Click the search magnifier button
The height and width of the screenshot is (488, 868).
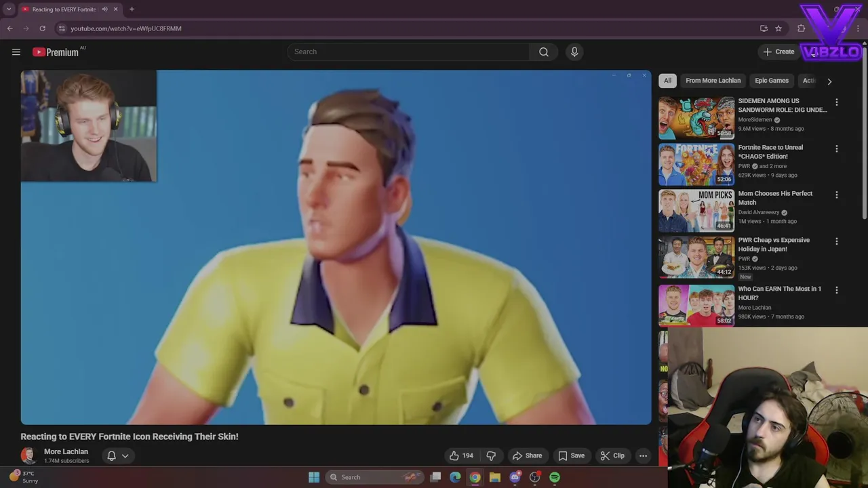pyautogui.click(x=544, y=52)
